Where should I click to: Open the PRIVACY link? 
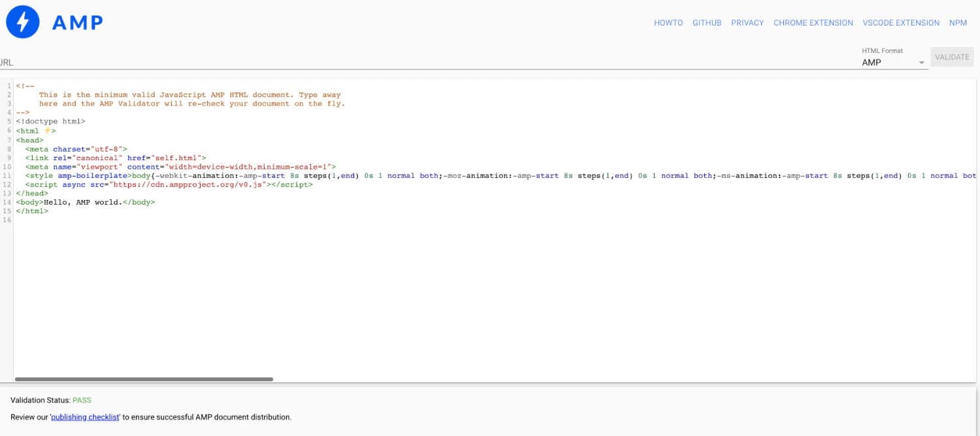tap(747, 22)
